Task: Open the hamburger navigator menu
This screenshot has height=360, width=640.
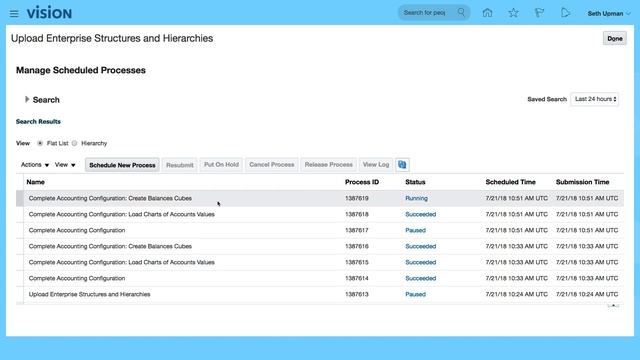Action: click(x=14, y=13)
